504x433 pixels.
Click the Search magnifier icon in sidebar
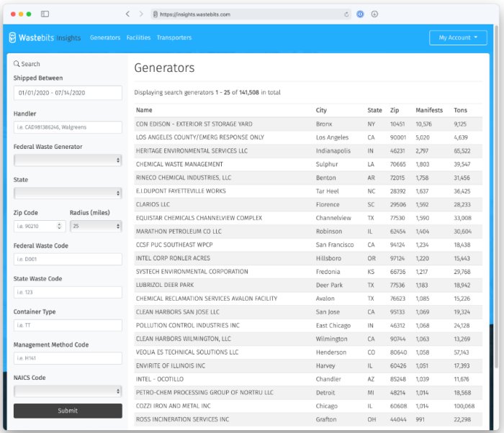point(17,64)
